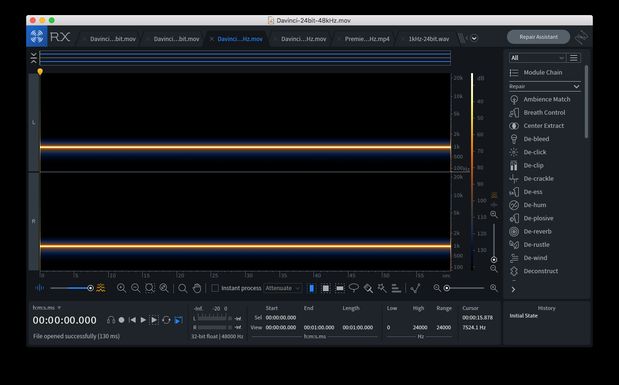This screenshot has height=385, width=619.
Task: Open the De-bleed module
Action: pos(529,139)
